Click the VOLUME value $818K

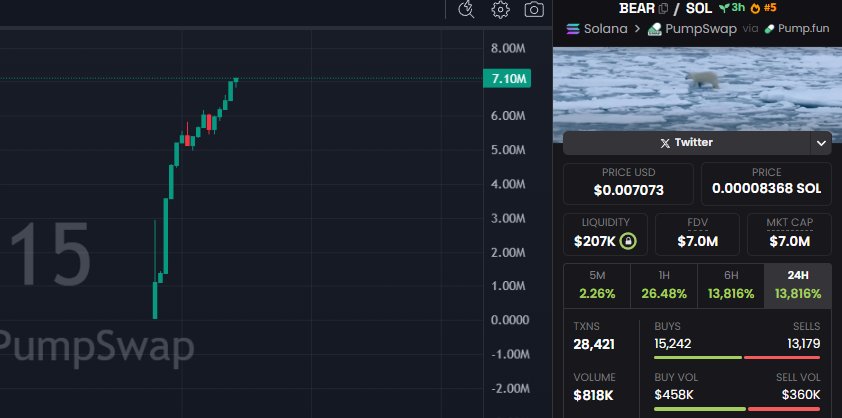593,395
